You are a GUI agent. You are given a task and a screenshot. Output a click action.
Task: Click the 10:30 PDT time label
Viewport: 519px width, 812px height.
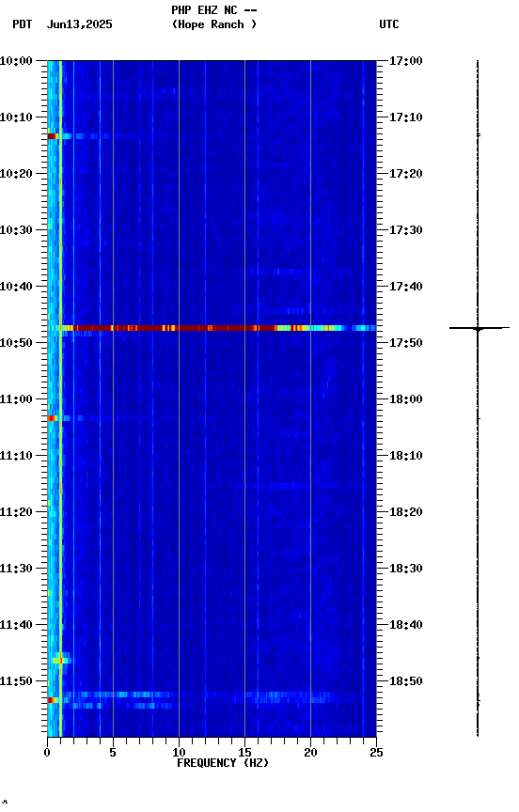(16, 230)
